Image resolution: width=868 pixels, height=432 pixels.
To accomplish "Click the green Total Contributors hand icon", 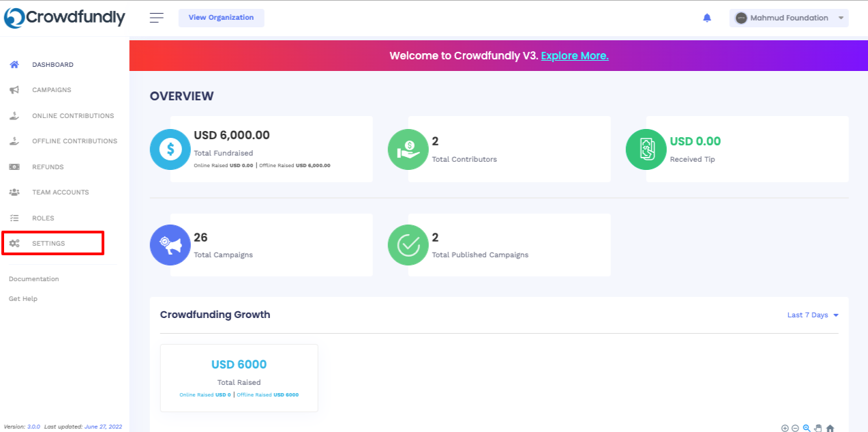I will click(408, 149).
